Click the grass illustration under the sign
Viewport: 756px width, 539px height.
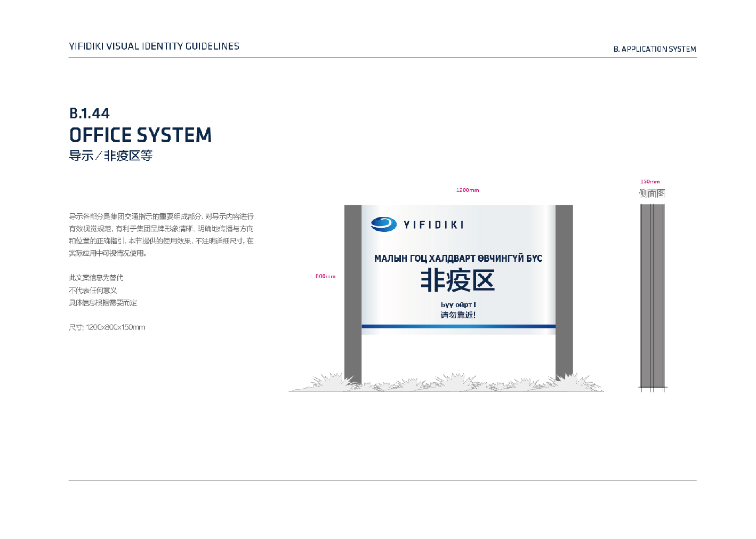(446, 383)
